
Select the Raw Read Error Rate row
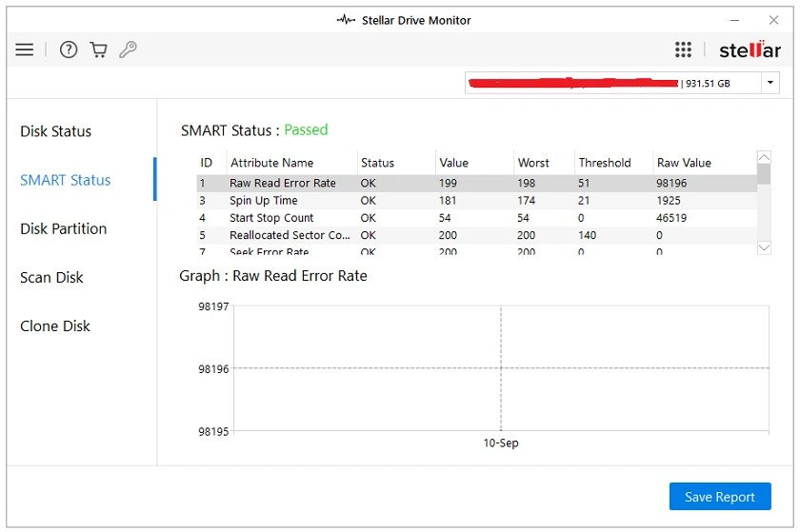[476, 183]
